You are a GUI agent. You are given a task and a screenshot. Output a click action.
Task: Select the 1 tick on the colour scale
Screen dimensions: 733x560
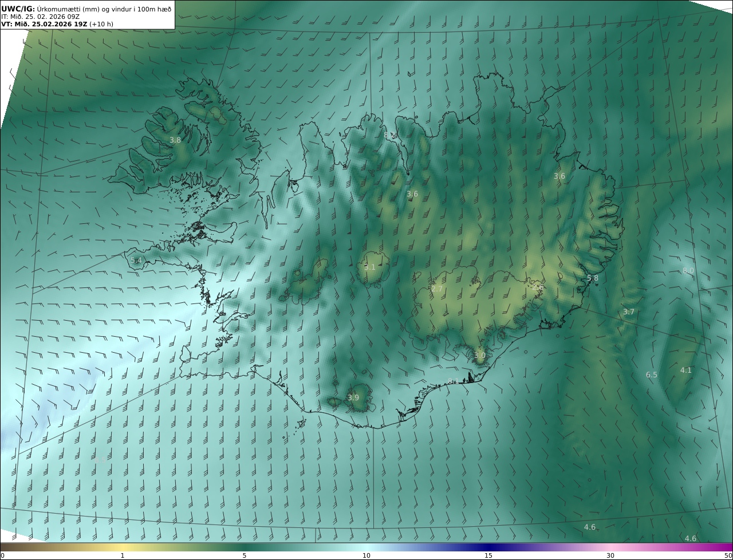coord(123,555)
